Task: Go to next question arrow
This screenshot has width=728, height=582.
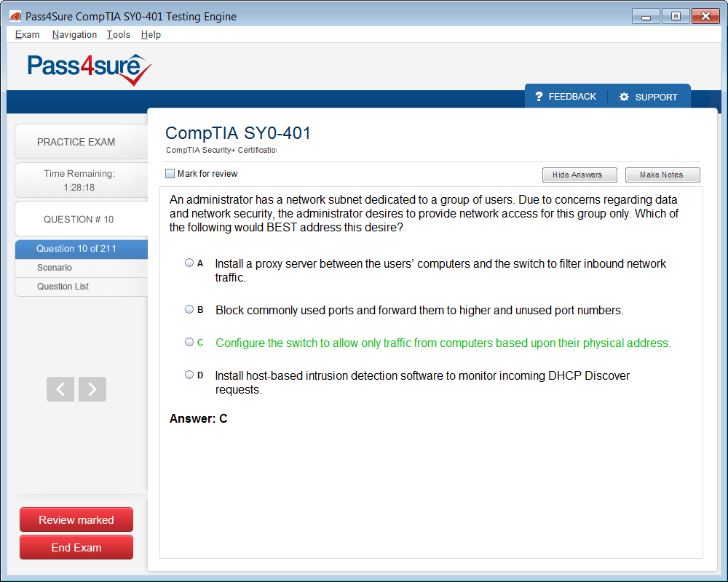Action: pos(92,389)
